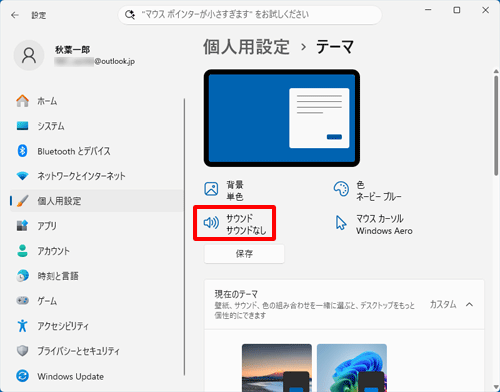Click the プライバシーとセキュリティ shield icon
The width and height of the screenshot is (500, 392).
click(22, 351)
